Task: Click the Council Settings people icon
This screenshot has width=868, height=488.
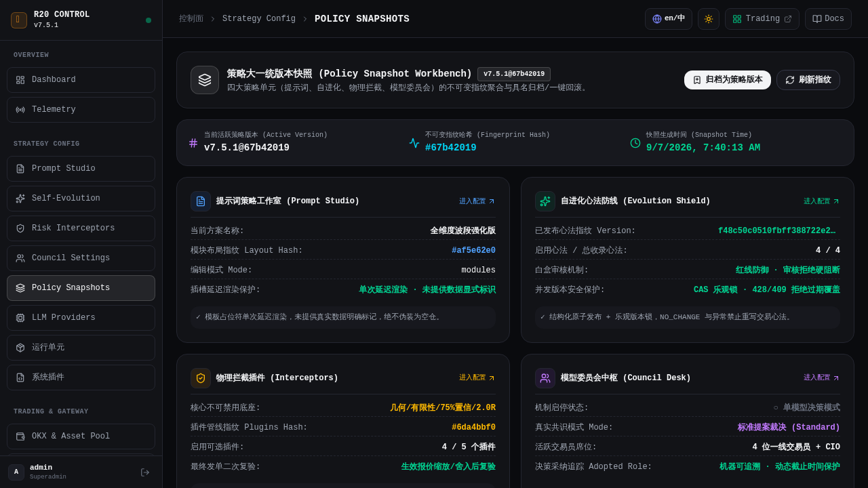Action: point(20,258)
